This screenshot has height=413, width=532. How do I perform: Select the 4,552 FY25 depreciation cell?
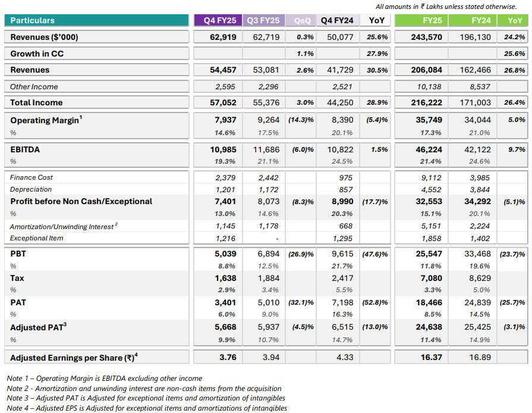coord(431,189)
